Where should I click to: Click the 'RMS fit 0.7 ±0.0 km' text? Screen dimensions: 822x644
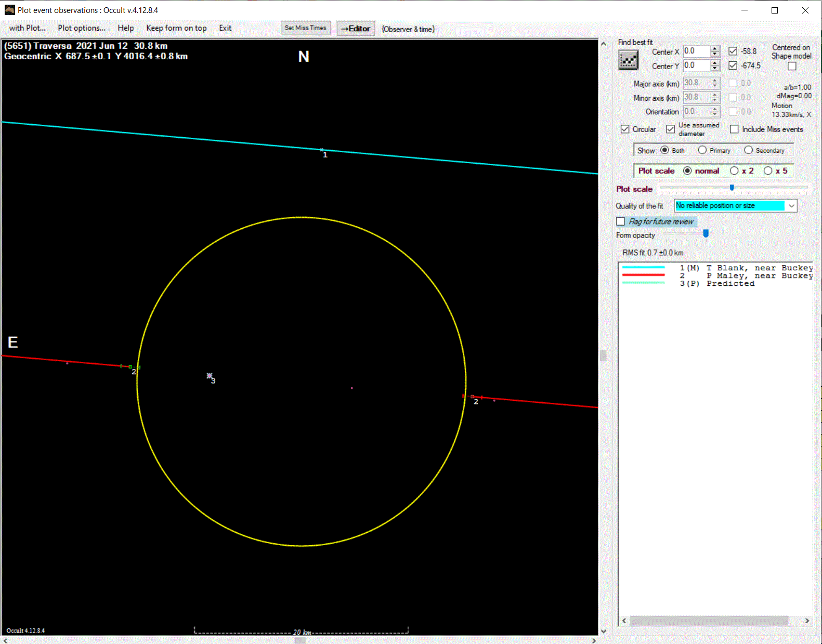653,253
